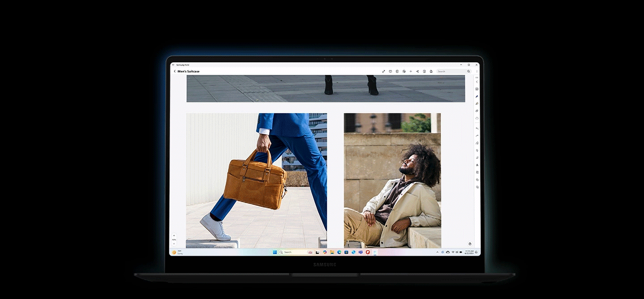Collapse the drawing toolbar with the chevron
Screen dimensions: 644x299
click(x=477, y=82)
